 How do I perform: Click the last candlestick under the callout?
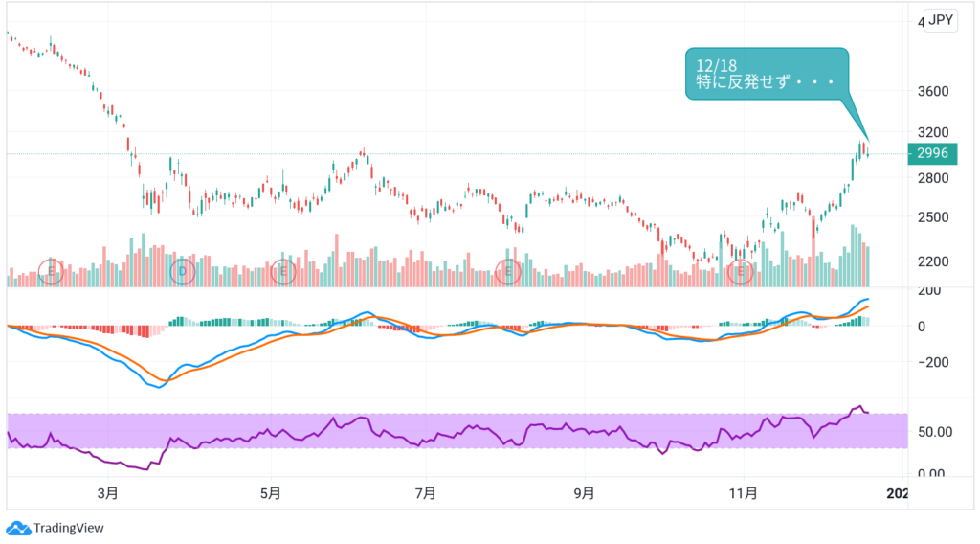click(x=867, y=151)
